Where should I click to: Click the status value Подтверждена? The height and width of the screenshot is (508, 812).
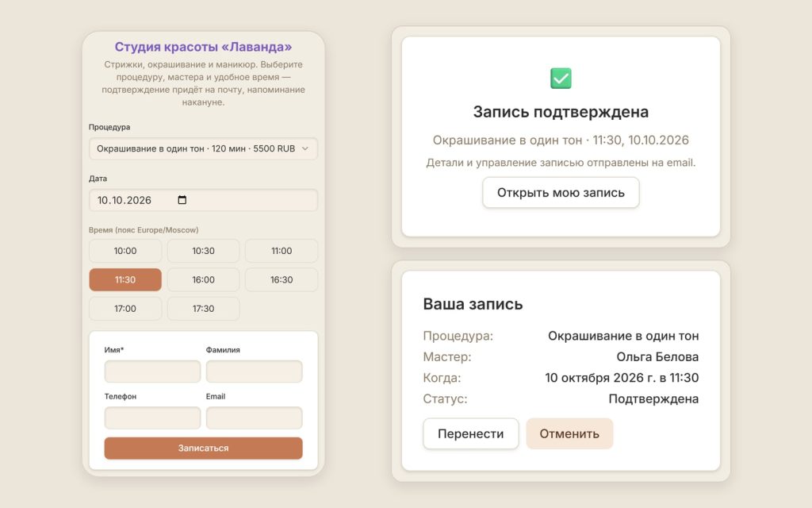(653, 398)
